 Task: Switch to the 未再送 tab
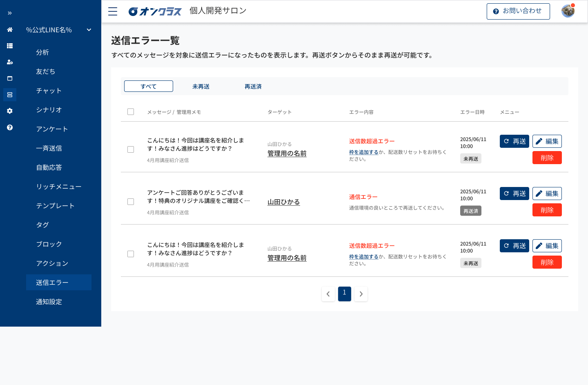click(x=200, y=86)
